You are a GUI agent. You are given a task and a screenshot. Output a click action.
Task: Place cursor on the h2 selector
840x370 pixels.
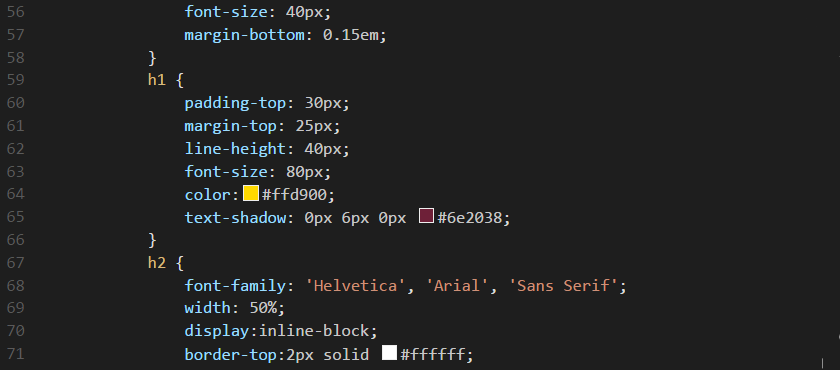156,262
